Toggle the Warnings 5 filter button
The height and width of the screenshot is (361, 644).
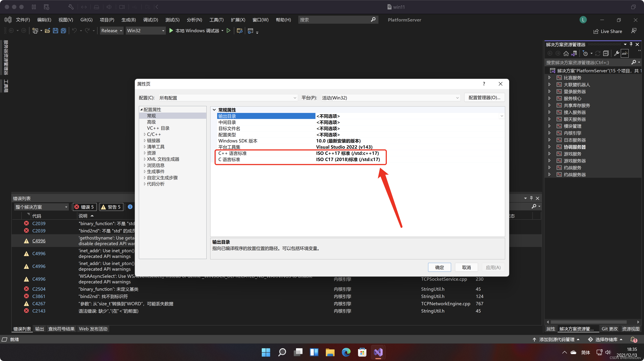[x=111, y=207]
